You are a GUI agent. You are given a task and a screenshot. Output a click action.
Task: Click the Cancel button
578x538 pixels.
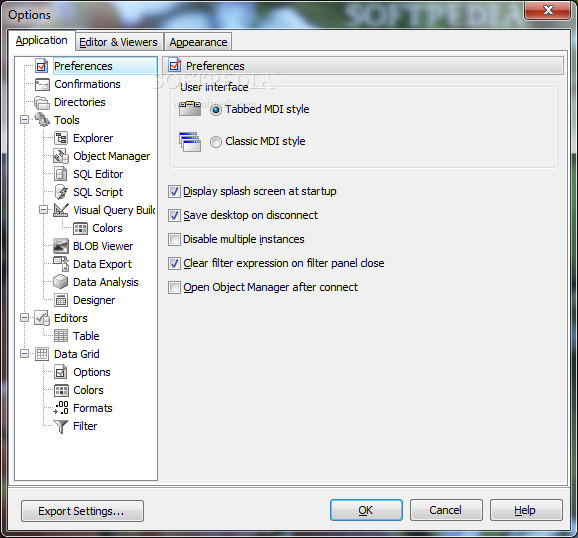(x=446, y=510)
